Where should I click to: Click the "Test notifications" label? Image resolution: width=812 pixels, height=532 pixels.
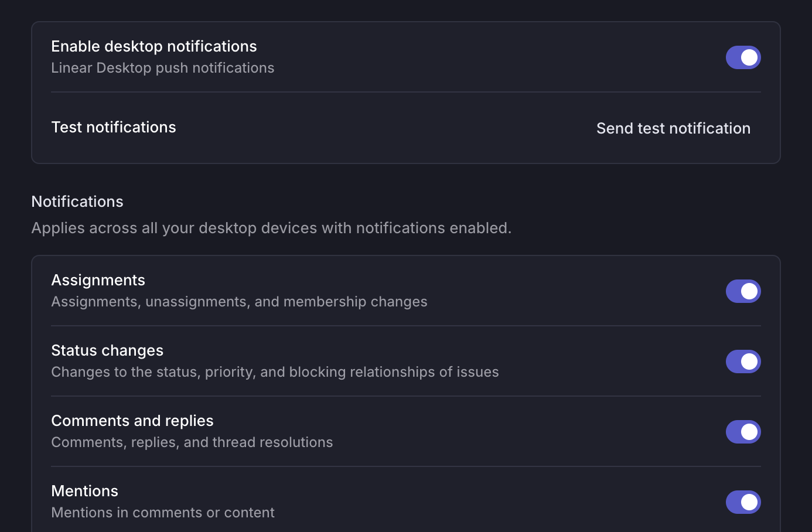coord(114,127)
